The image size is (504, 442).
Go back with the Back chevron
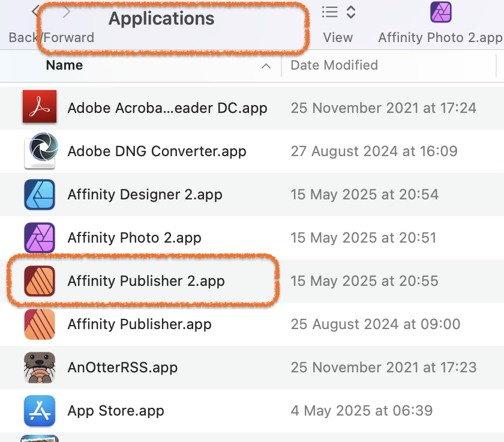(x=35, y=11)
